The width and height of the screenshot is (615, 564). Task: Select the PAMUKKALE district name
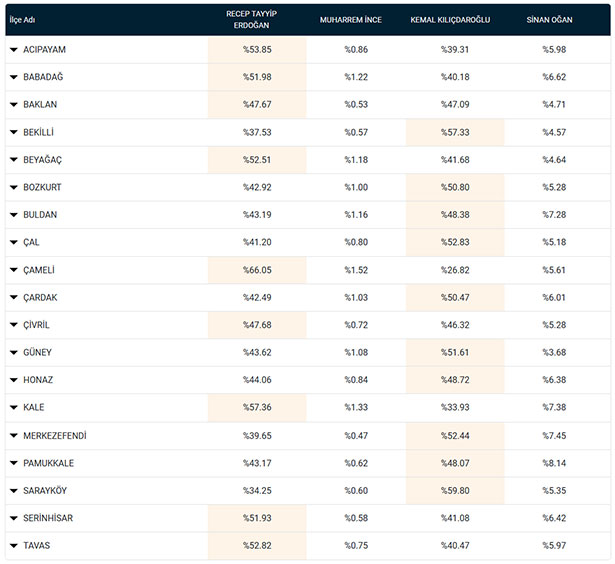(49, 463)
